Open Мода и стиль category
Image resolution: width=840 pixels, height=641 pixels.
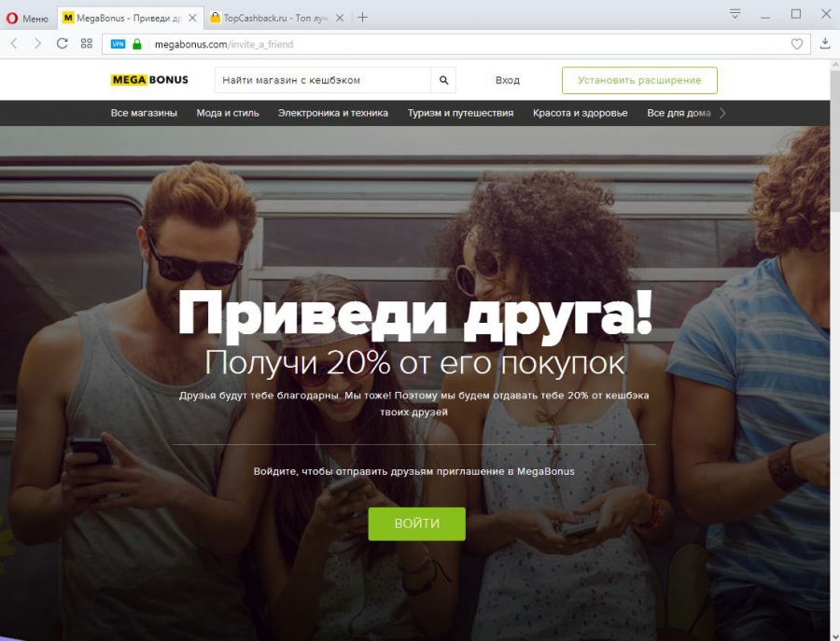click(228, 113)
